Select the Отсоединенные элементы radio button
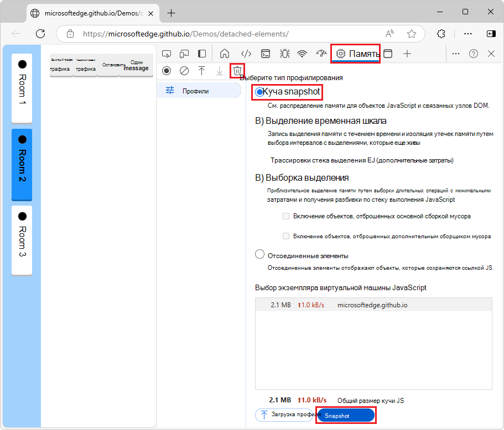Viewport: 504px width, 430px height. pyautogui.click(x=259, y=254)
